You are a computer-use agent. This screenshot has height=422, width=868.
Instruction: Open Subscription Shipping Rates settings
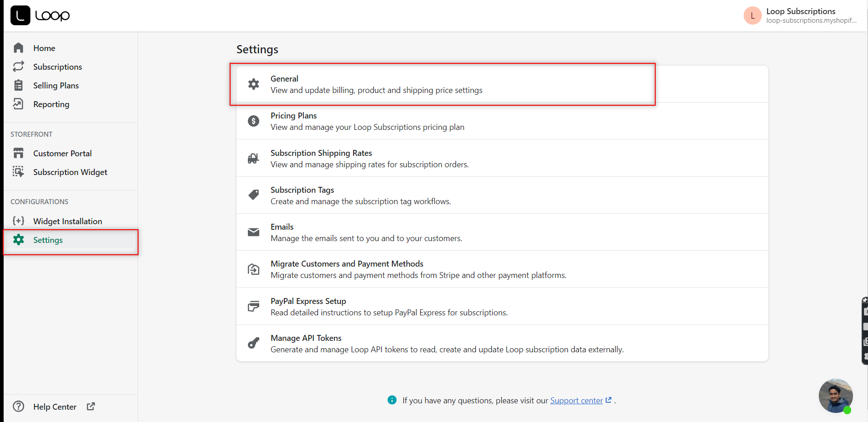(x=502, y=158)
